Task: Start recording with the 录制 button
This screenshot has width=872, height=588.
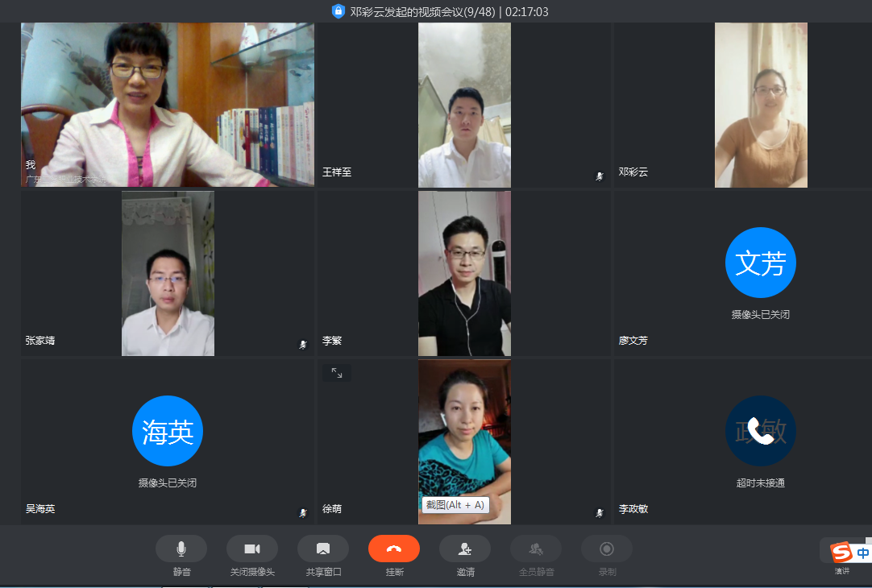Action: (x=607, y=549)
